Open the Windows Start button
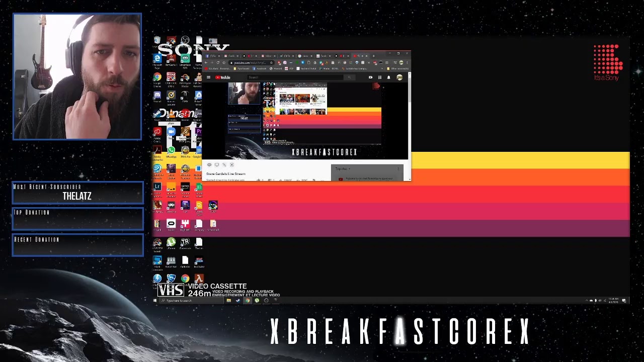Viewport: 644px width, 362px height. 155,301
